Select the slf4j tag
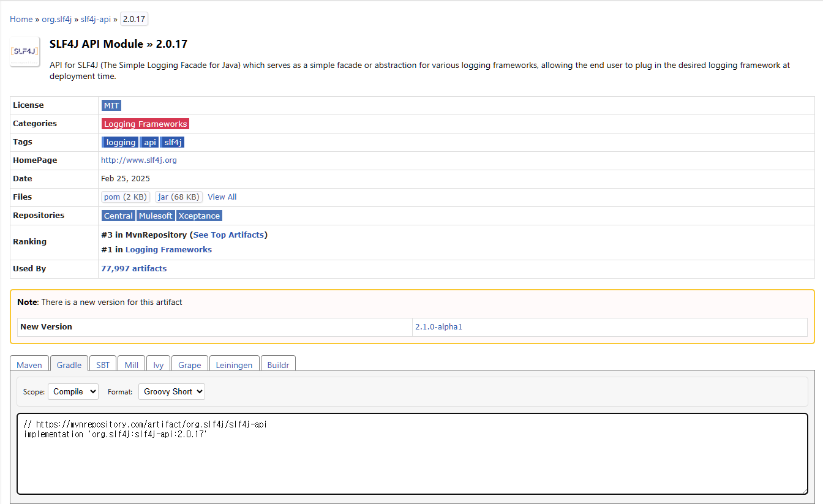This screenshot has width=823, height=504. (173, 142)
